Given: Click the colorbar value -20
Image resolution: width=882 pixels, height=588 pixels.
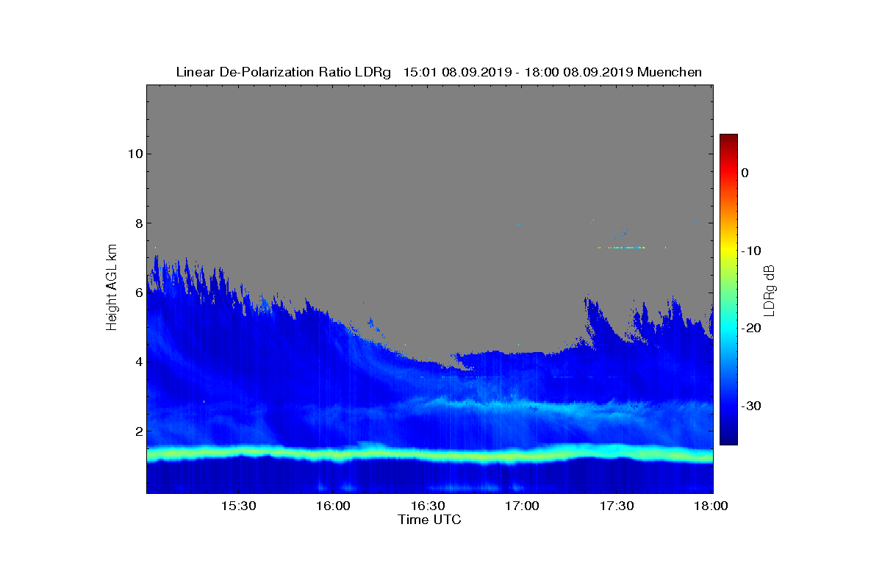Looking at the screenshot, I should (x=750, y=329).
